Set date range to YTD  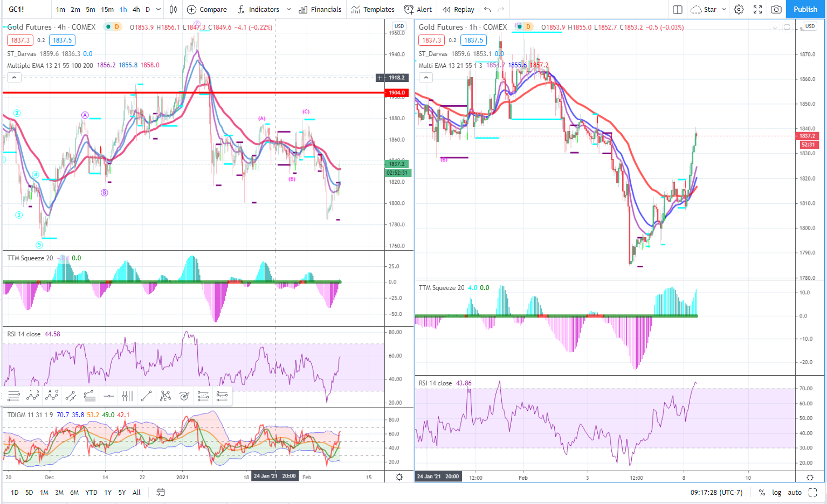(91, 492)
